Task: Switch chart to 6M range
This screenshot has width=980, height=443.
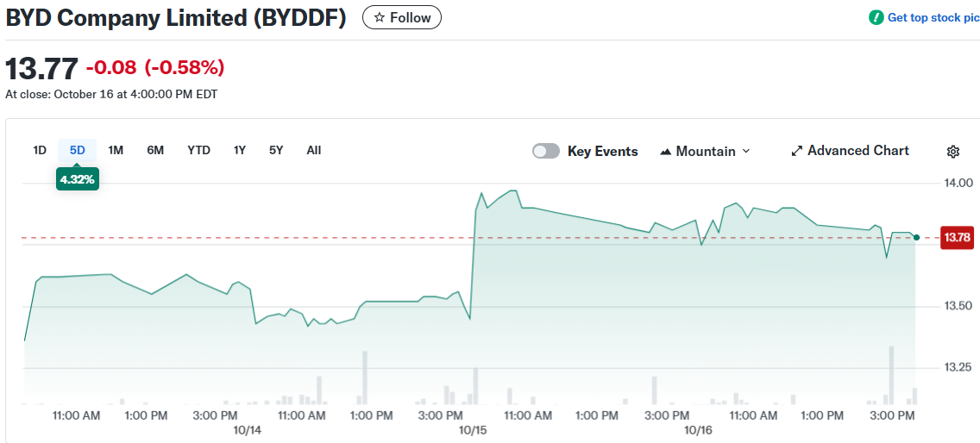Action: point(155,150)
